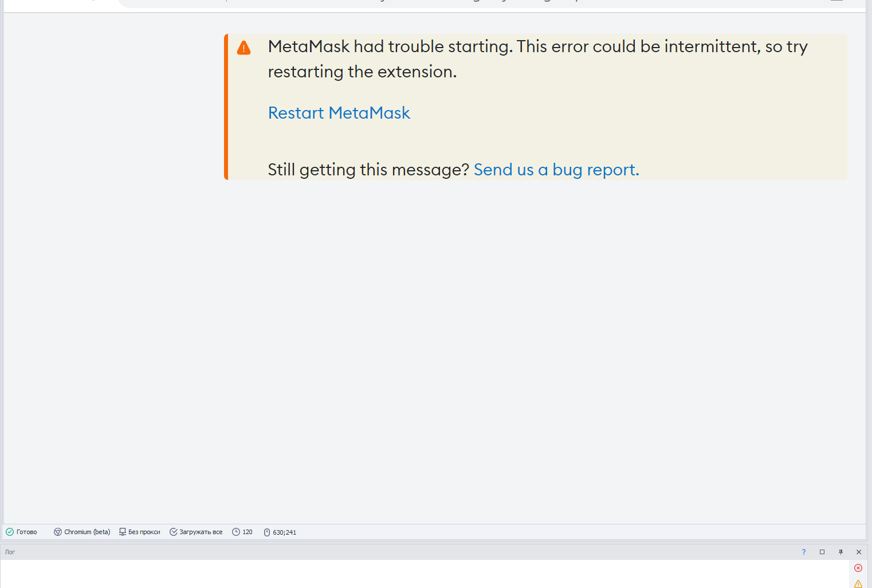
Task: Click the orange warning icon in MetaMask alert
Action: 243,48
